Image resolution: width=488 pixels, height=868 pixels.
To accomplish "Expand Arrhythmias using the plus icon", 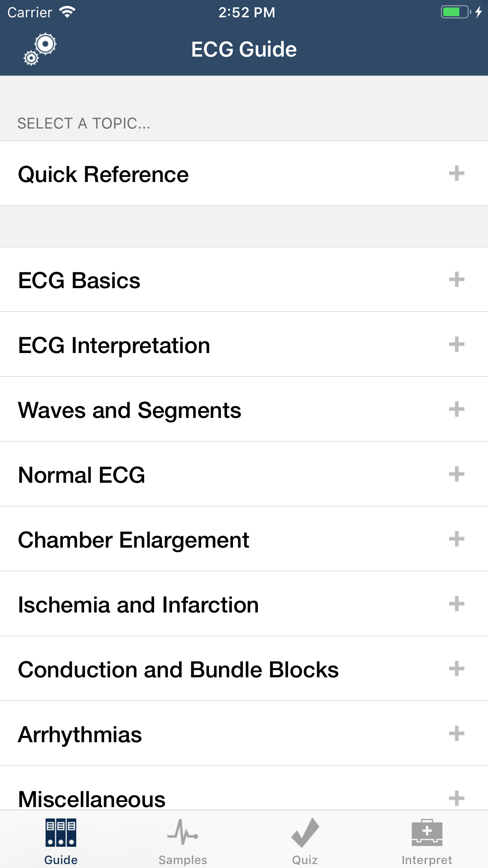I will pyautogui.click(x=457, y=734).
